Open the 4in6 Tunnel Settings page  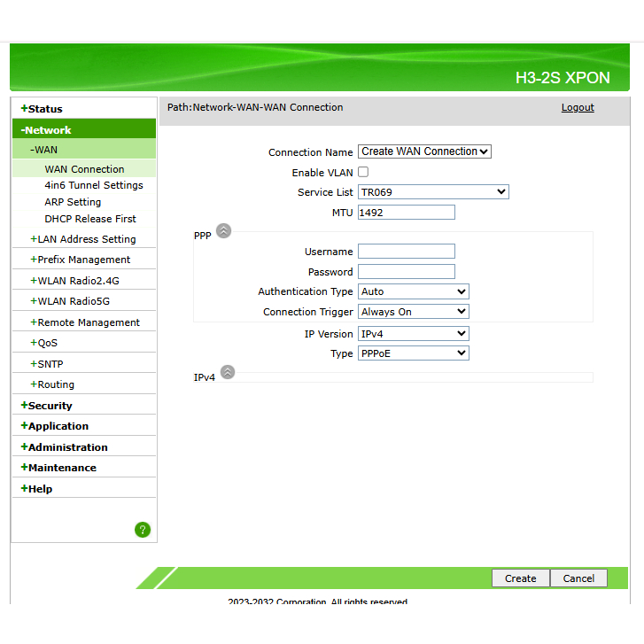[x=94, y=186]
